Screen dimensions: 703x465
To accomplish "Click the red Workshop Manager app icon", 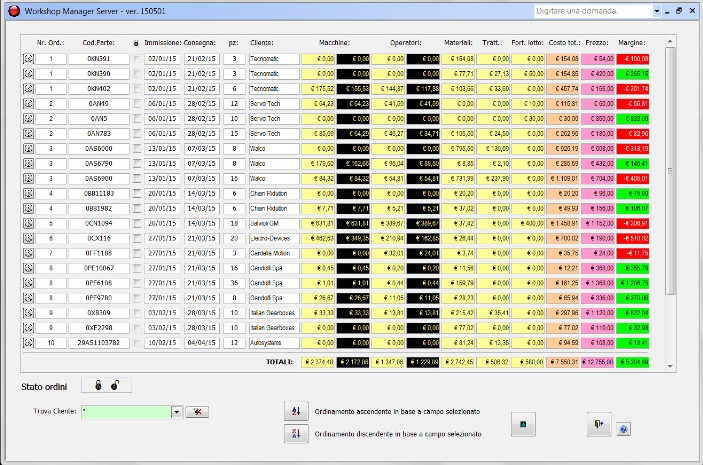I will (x=14, y=11).
